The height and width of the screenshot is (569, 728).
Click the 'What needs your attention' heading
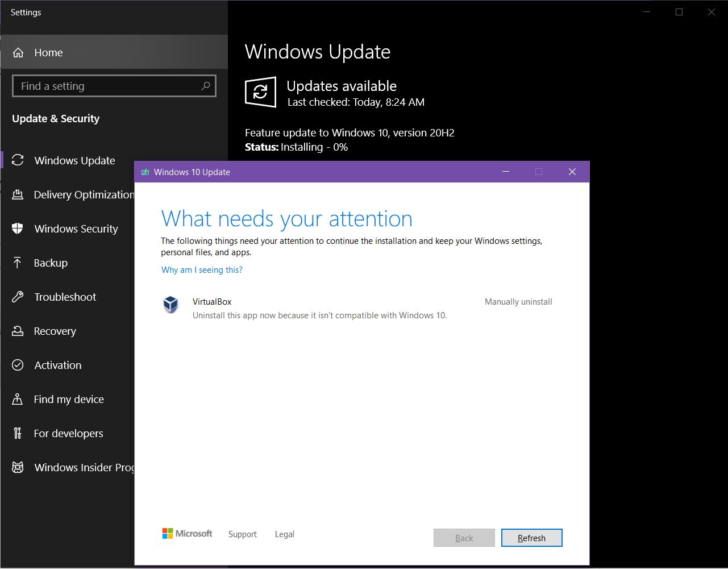pos(287,219)
